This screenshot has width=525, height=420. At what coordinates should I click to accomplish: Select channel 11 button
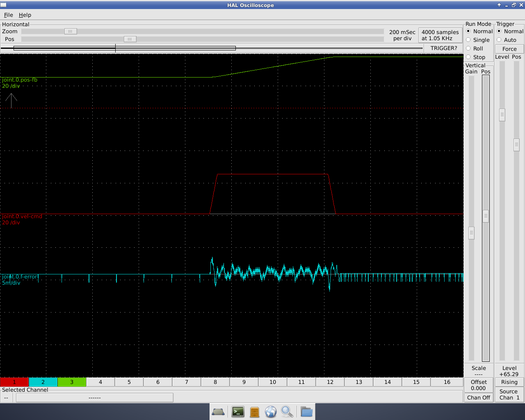point(301,382)
